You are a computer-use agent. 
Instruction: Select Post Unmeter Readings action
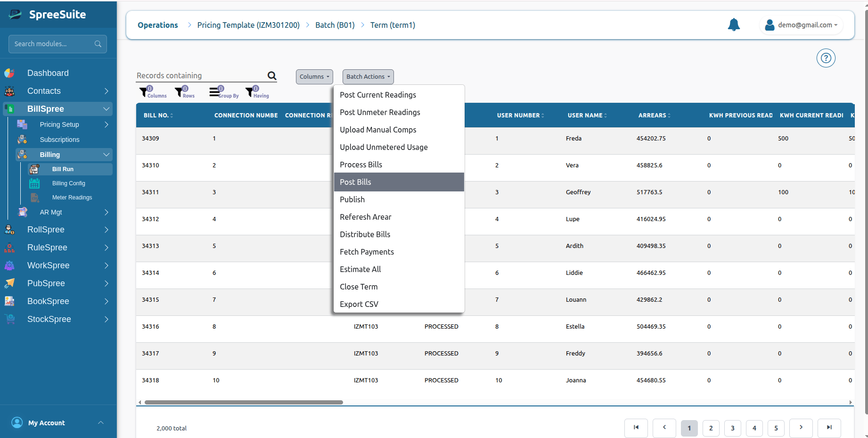click(x=399, y=112)
